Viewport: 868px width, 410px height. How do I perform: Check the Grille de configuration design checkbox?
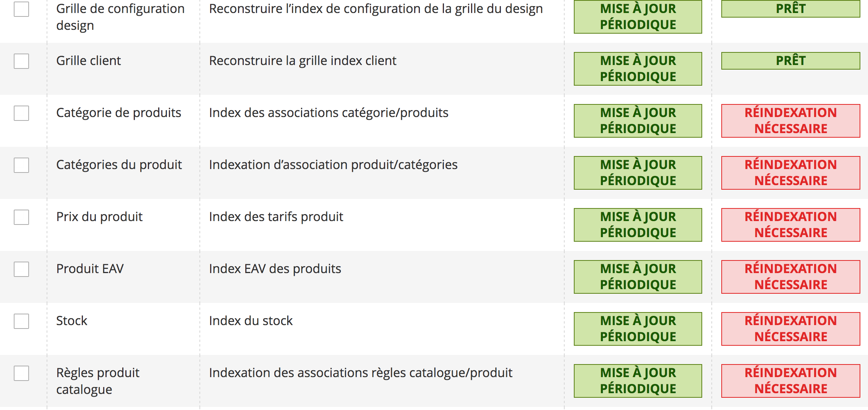pos(21,9)
